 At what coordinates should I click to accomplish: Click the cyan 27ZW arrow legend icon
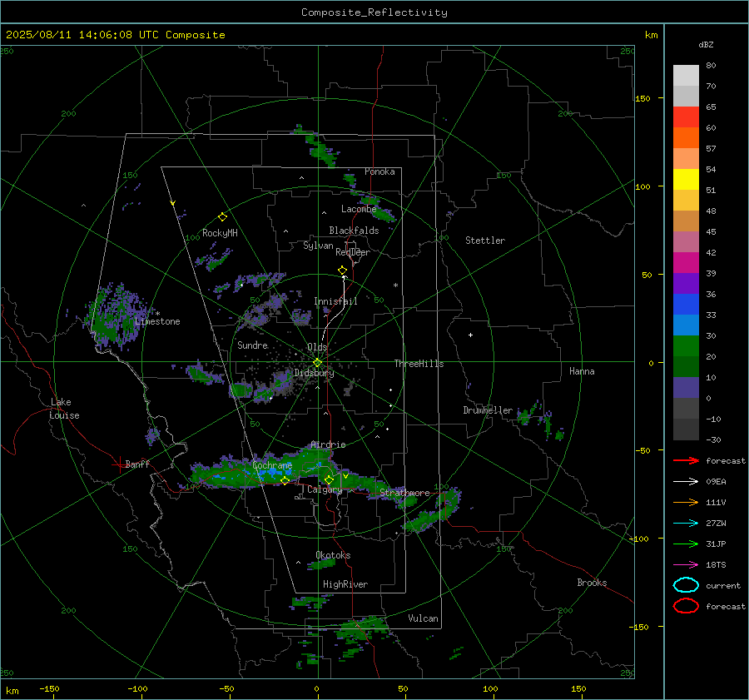pyautogui.click(x=686, y=524)
